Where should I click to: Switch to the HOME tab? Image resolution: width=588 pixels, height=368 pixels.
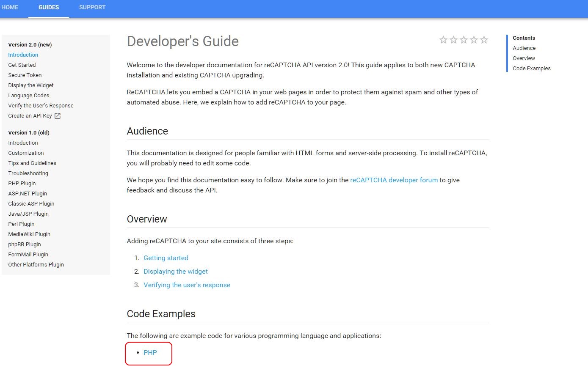click(x=10, y=7)
